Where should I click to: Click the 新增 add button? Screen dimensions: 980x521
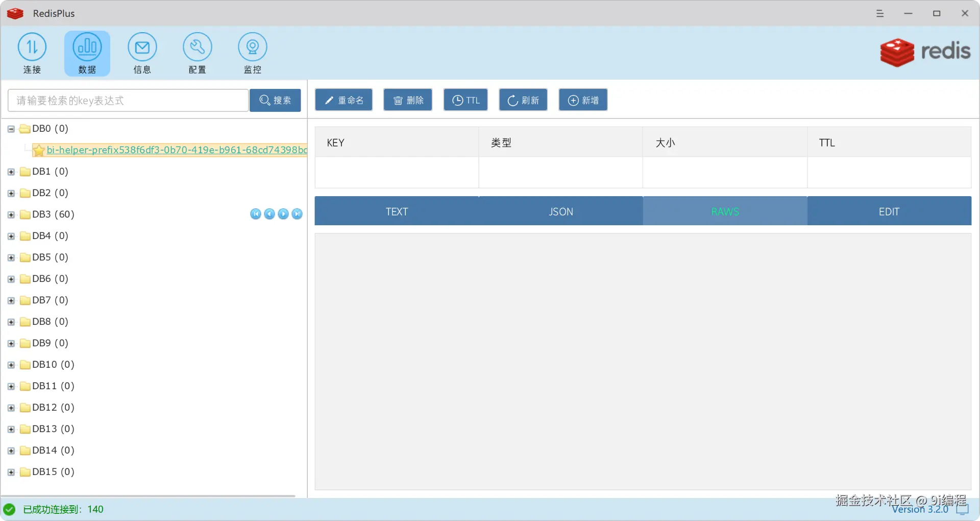(583, 100)
